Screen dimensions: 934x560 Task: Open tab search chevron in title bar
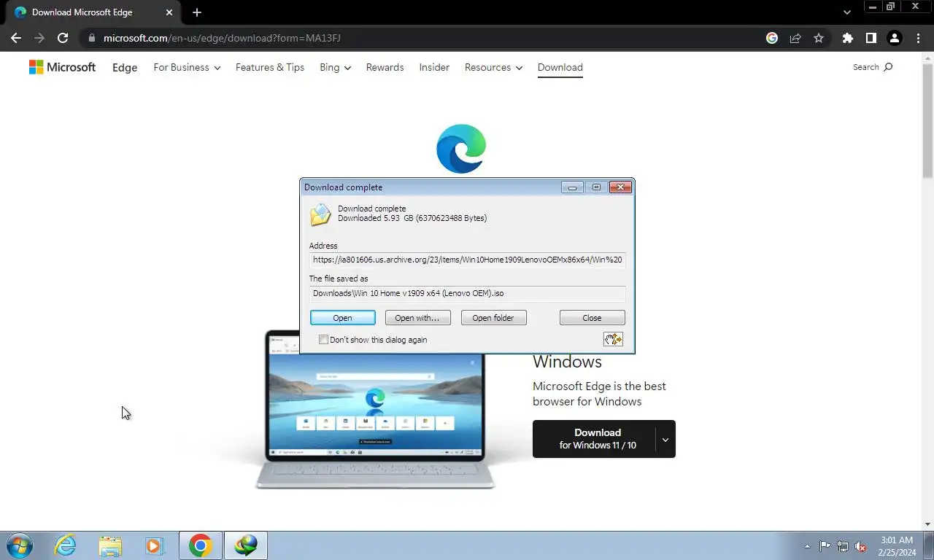[847, 12]
